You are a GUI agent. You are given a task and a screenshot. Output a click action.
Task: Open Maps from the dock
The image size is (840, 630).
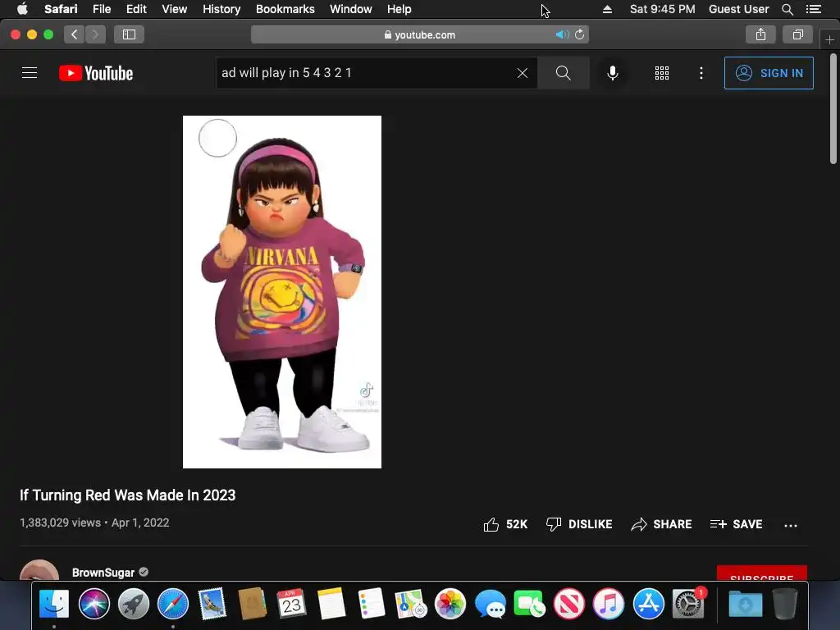click(x=411, y=603)
